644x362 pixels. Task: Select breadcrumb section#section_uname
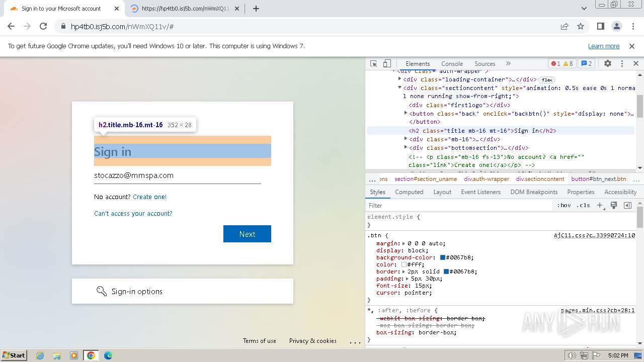[x=426, y=179]
